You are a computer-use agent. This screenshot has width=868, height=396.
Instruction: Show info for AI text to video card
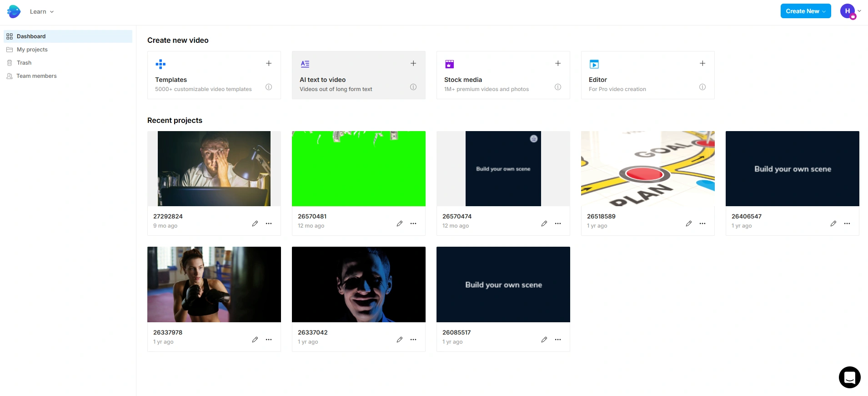click(413, 87)
